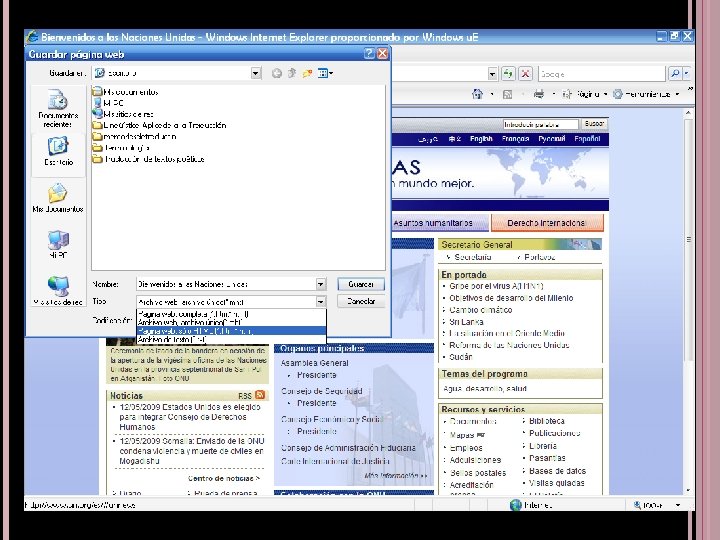Select the Mis documentos folder in list
Viewport: 720px width, 540px height.
tap(125, 92)
